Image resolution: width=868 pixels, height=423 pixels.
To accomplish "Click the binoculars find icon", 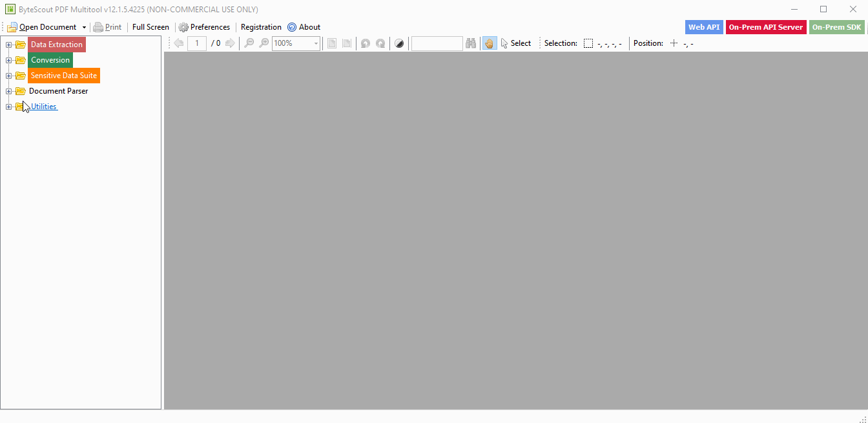I will 471,43.
